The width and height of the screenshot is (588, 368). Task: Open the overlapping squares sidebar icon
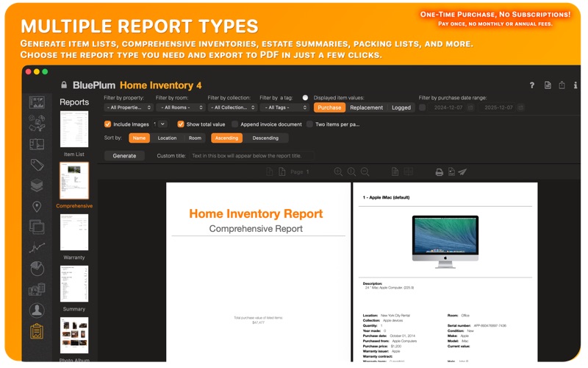37,227
